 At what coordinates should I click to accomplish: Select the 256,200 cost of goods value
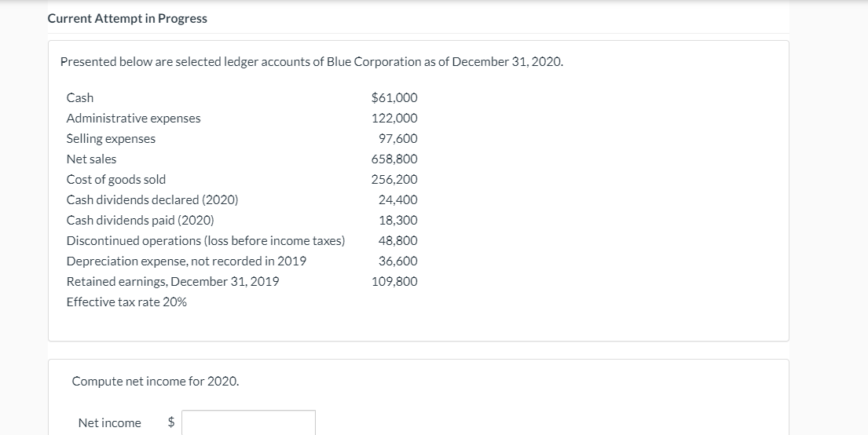394,179
